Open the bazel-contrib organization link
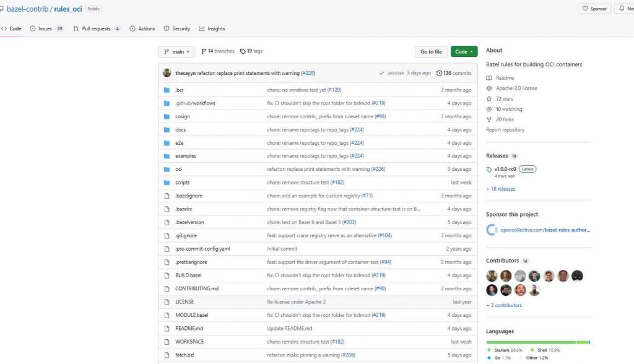Screen dimensions: 634x364 27,9
